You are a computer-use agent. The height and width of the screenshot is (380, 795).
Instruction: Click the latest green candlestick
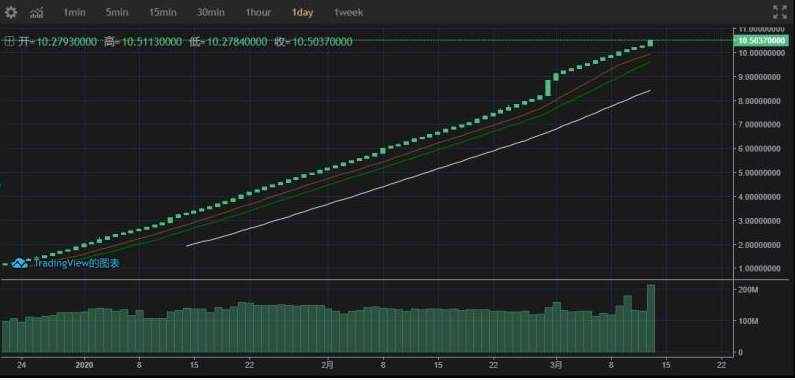point(651,43)
